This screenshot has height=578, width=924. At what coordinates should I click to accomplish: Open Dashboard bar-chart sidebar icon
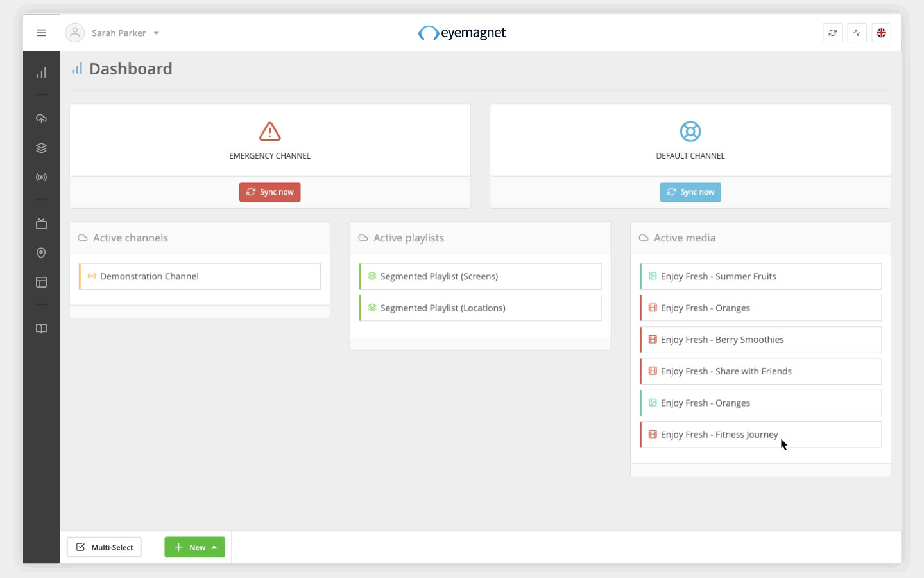(x=41, y=73)
